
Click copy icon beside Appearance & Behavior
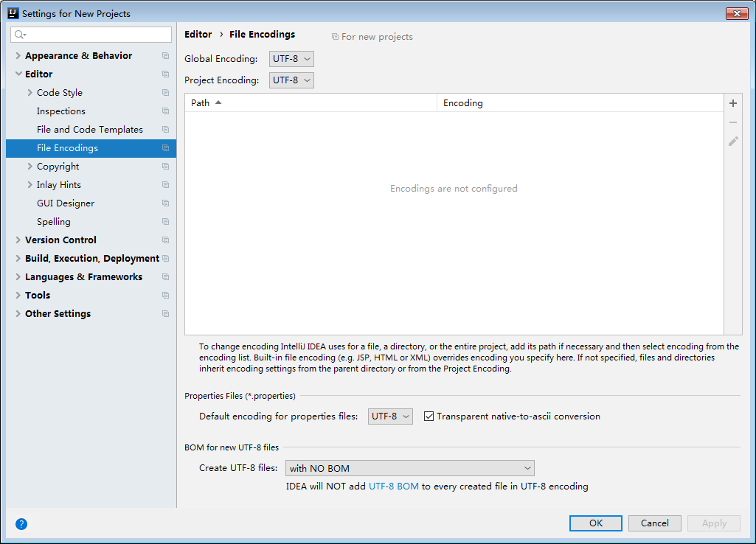[165, 56]
